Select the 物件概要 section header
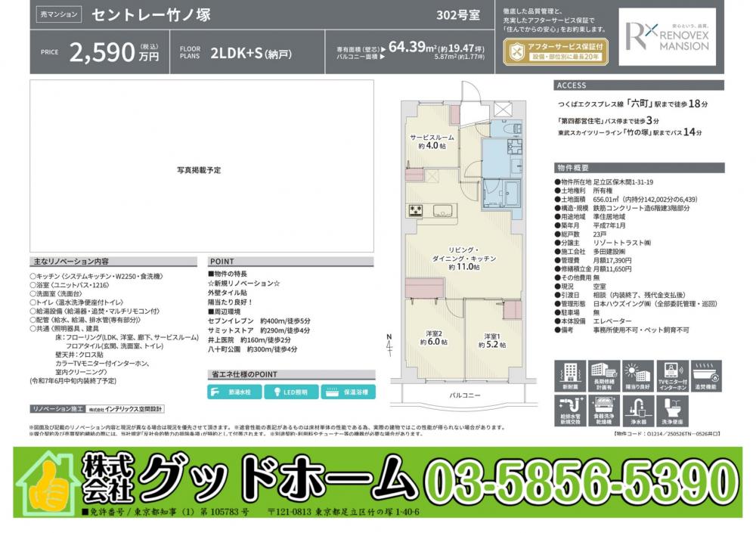The height and width of the screenshot is (533, 756). 639,168
